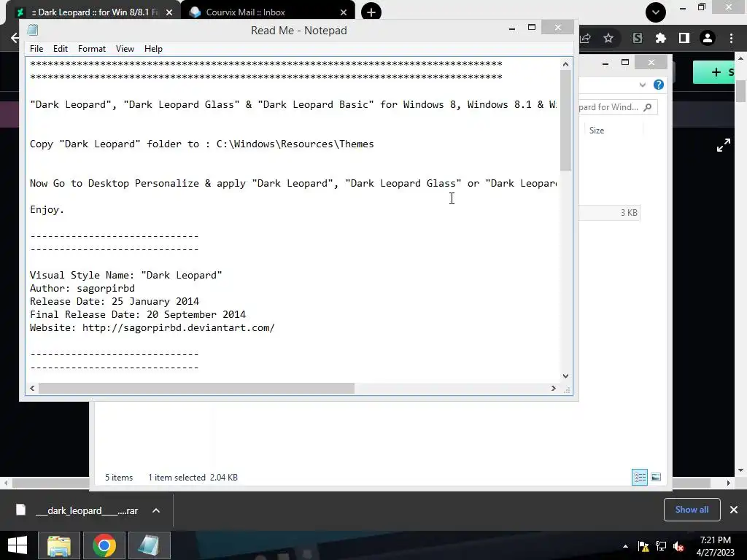Close the Chrome downloads bar
The width and height of the screenshot is (747, 560).
pos(734,510)
